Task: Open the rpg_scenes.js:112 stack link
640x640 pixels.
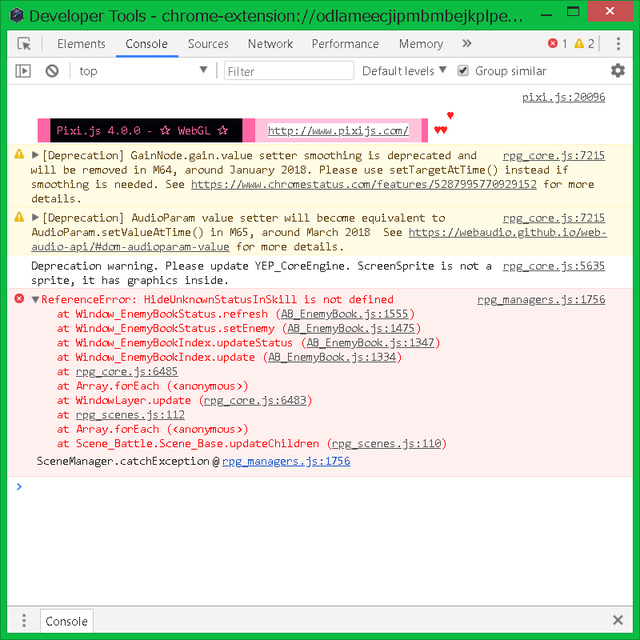Action: click(x=130, y=415)
